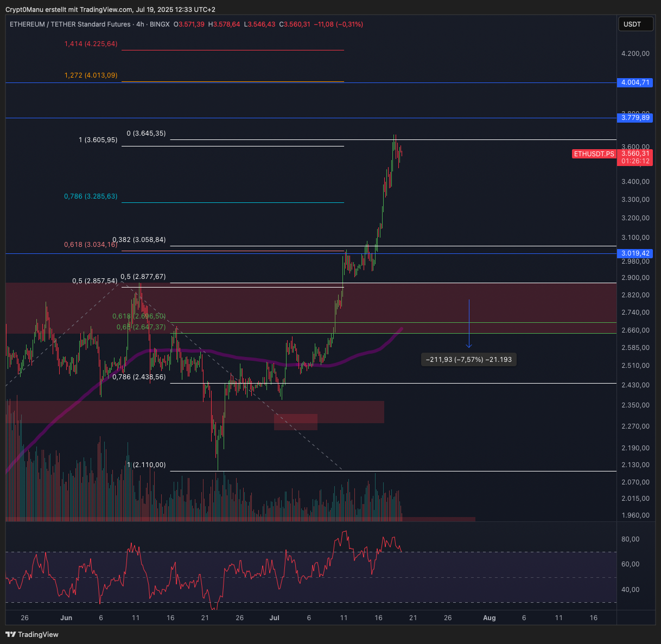Click 2.015,00 on the price axis

[635, 498]
